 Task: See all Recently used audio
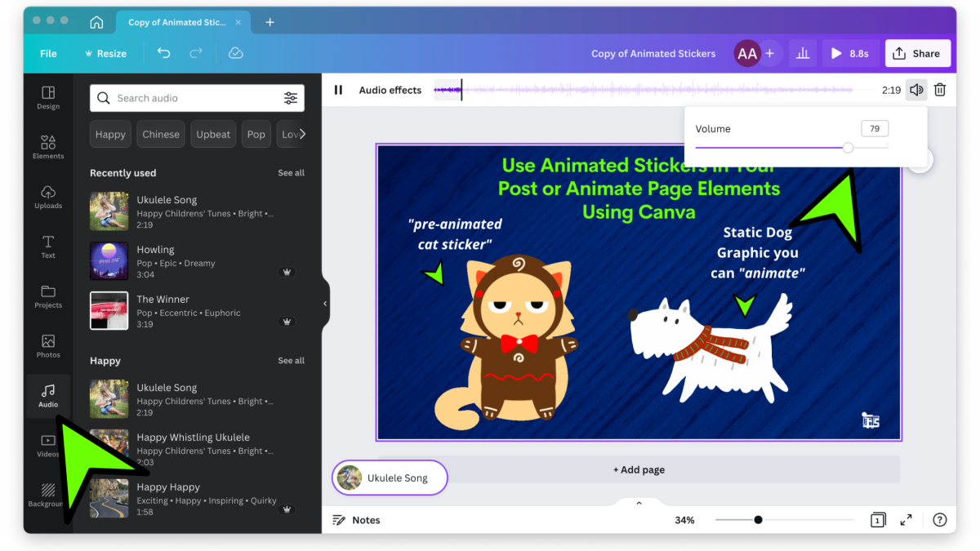coord(291,173)
